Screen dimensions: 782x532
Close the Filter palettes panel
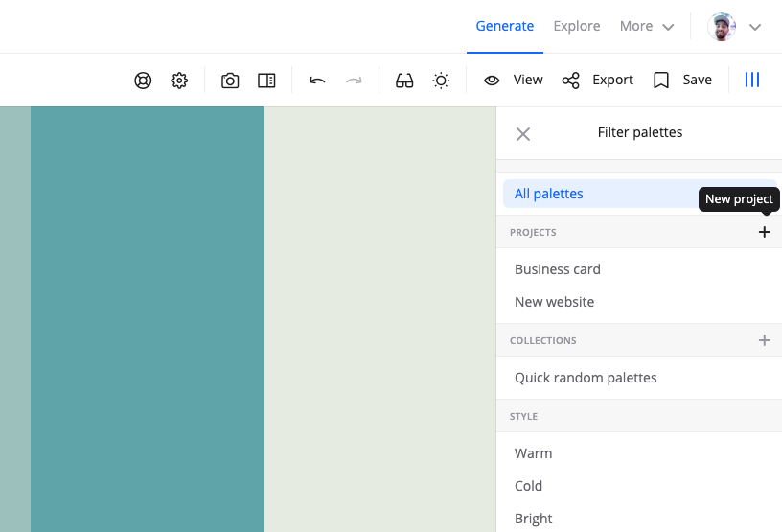tap(523, 134)
